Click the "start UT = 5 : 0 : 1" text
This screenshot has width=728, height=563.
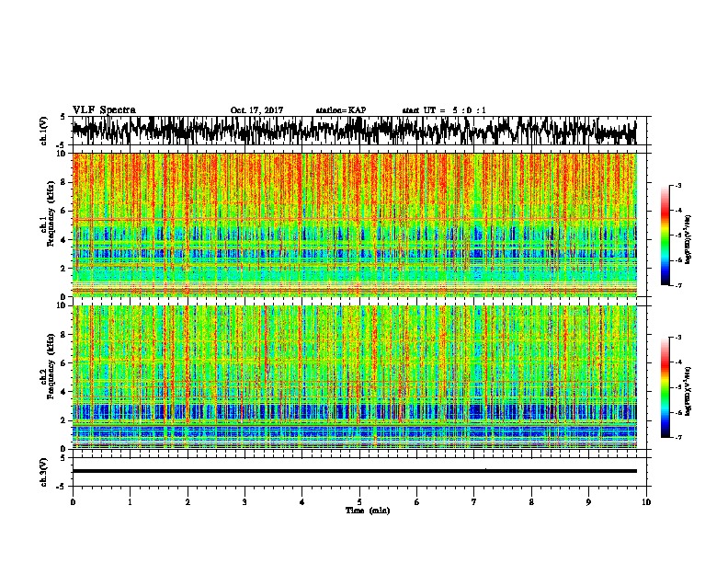[x=444, y=110]
